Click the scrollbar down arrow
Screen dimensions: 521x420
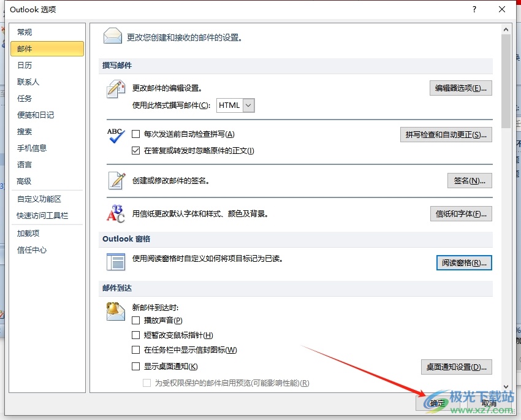click(506, 386)
